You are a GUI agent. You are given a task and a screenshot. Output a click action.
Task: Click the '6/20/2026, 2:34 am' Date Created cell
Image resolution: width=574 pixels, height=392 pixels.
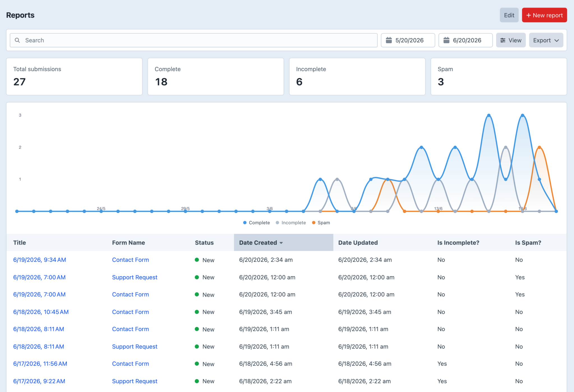coord(266,260)
